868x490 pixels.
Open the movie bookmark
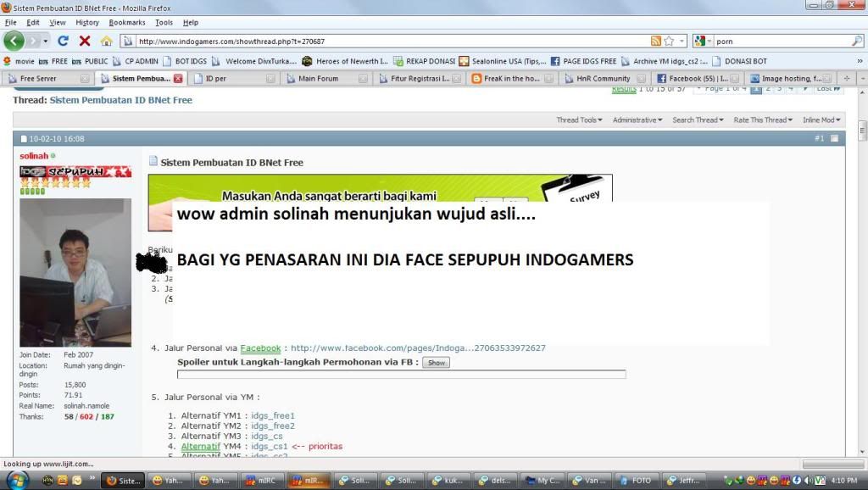[x=19, y=61]
